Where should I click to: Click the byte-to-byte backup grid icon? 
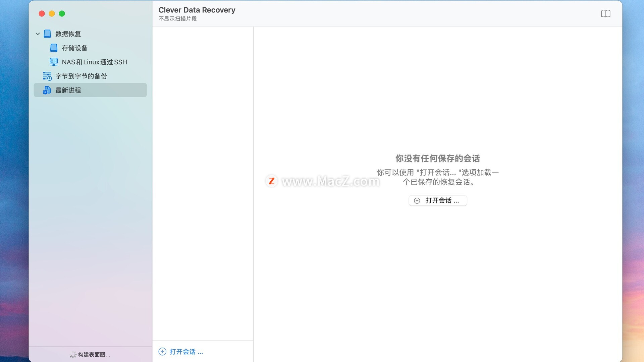(x=47, y=76)
